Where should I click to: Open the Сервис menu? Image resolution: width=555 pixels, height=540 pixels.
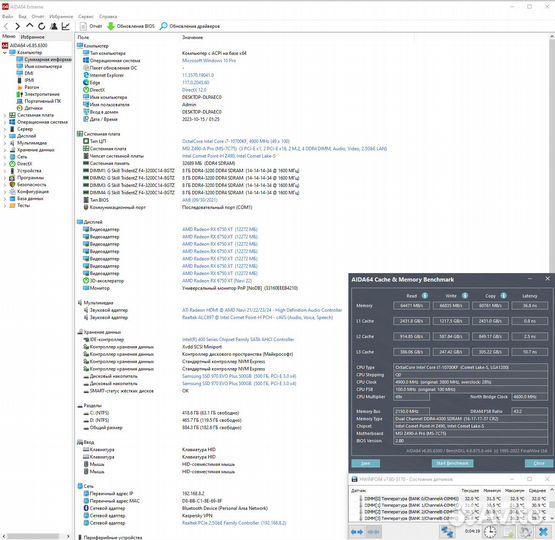86,16
